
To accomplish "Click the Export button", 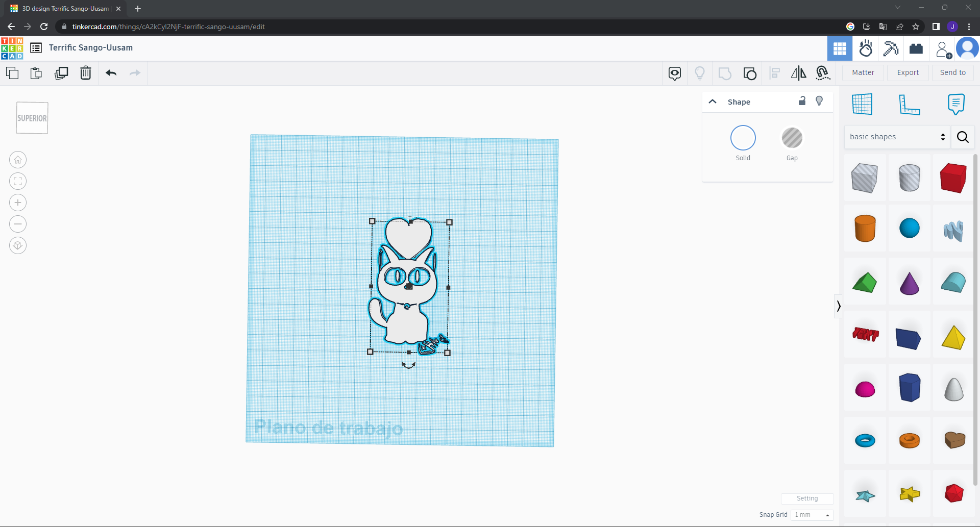I will pyautogui.click(x=908, y=73).
